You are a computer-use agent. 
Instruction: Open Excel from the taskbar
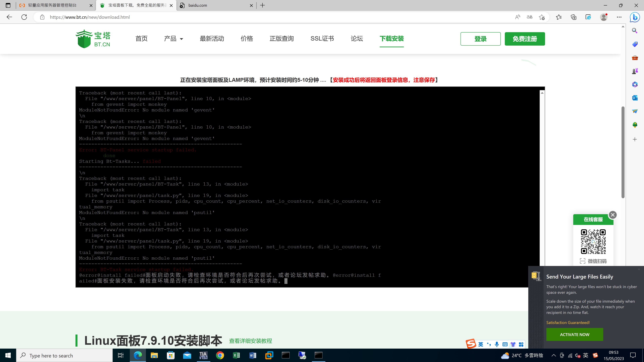coord(236,355)
